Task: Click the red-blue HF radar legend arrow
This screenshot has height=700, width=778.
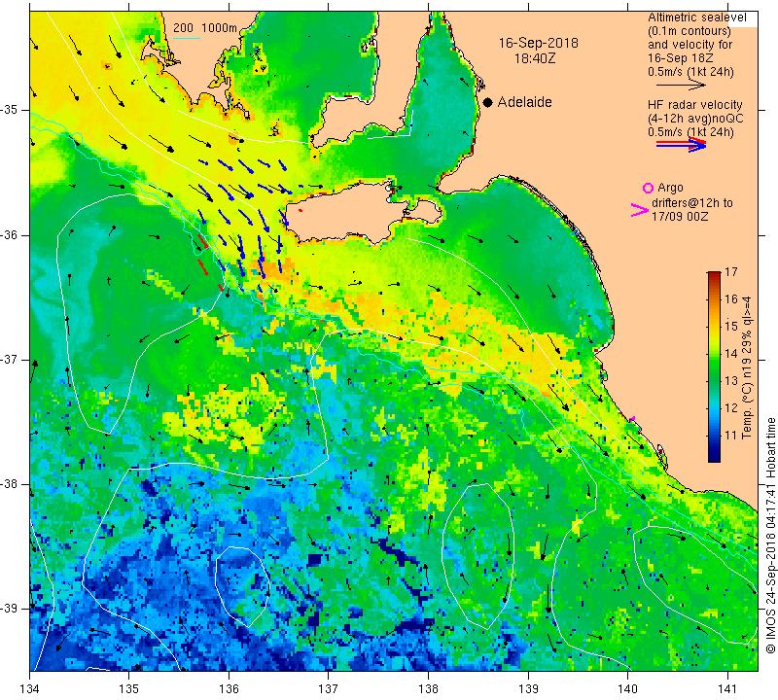Action: [681, 145]
